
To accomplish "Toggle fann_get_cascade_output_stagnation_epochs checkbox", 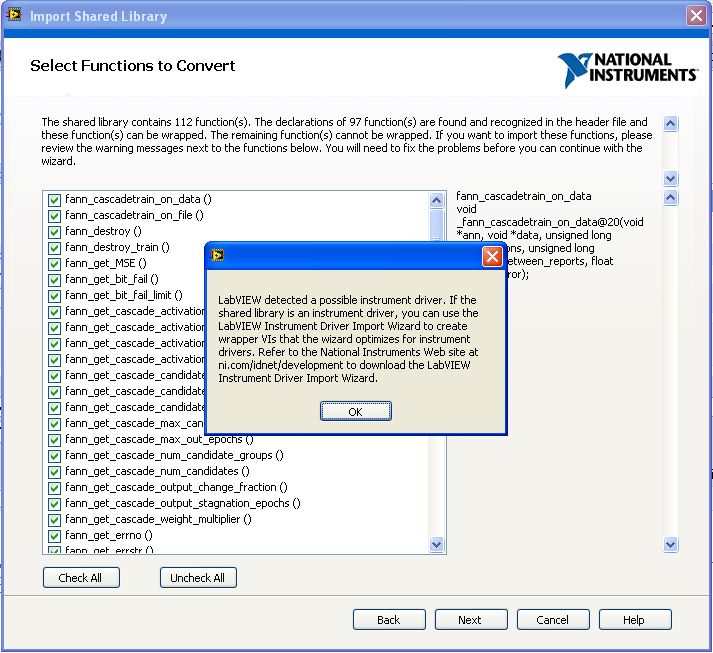I will coord(54,504).
